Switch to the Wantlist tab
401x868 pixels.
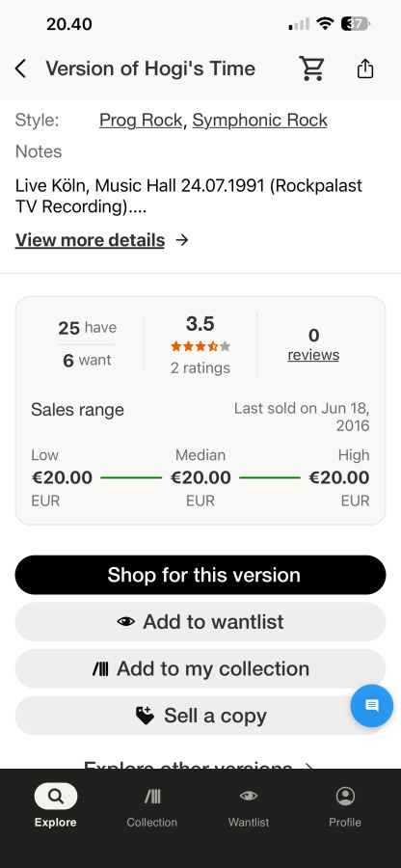click(x=249, y=807)
